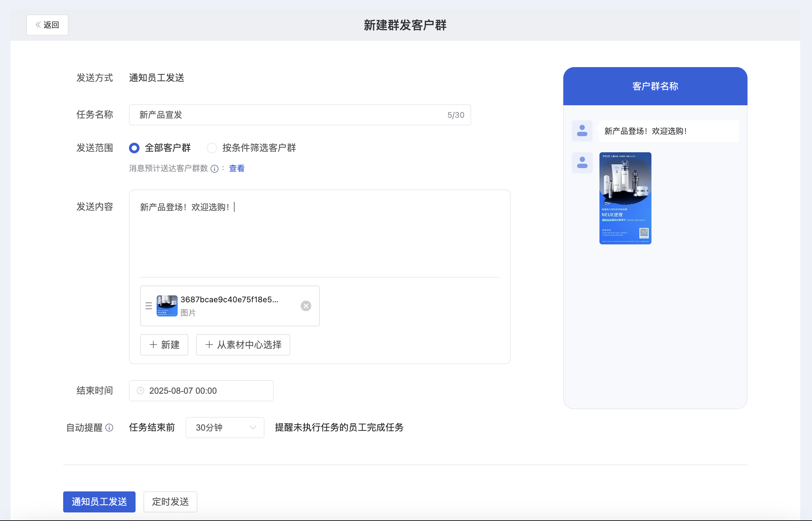Click the 定时发送 button
Screen dimensions: 812x521
click(x=170, y=502)
